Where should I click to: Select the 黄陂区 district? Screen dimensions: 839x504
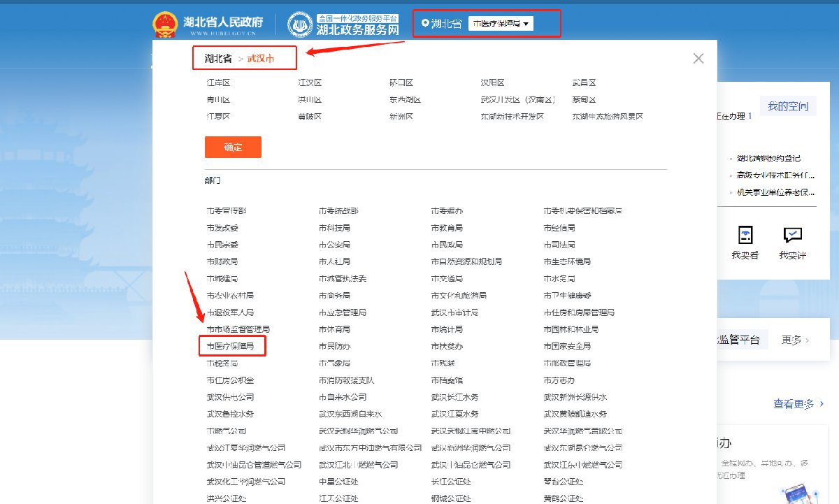coord(310,117)
